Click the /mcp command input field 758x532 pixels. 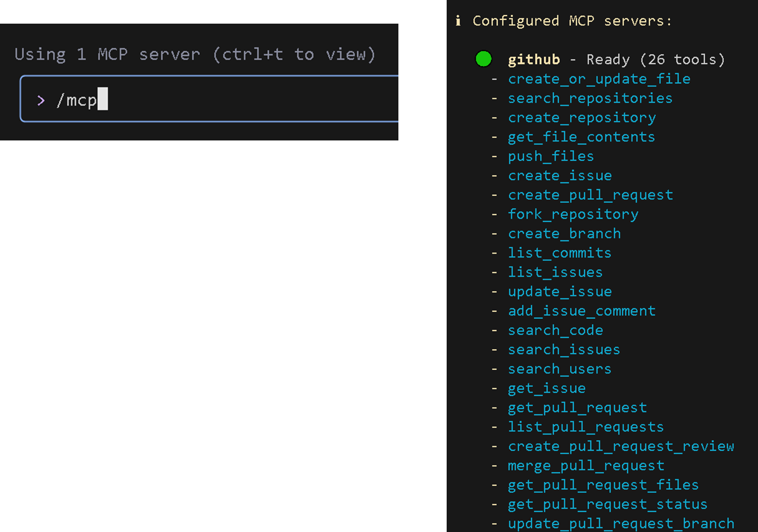point(209,99)
